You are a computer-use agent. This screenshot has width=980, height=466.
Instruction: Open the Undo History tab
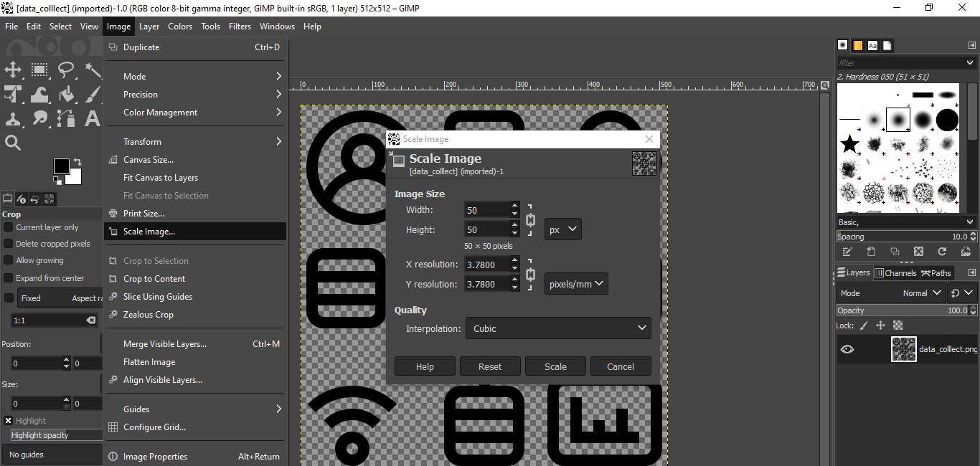[35, 199]
